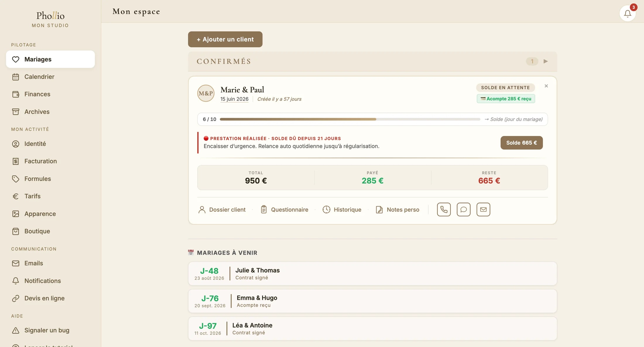Select Mariages in the sidebar menu
644x347 pixels.
50,59
